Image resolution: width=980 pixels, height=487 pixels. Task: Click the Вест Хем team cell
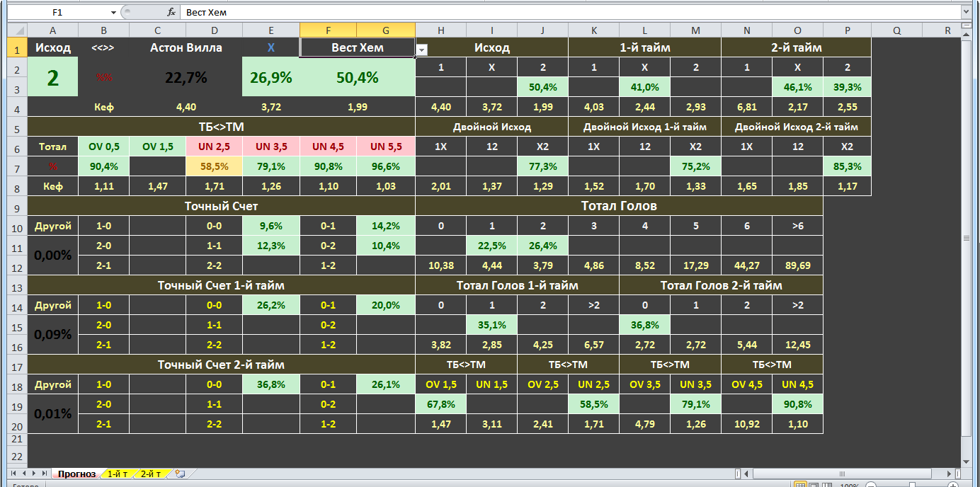coord(358,47)
